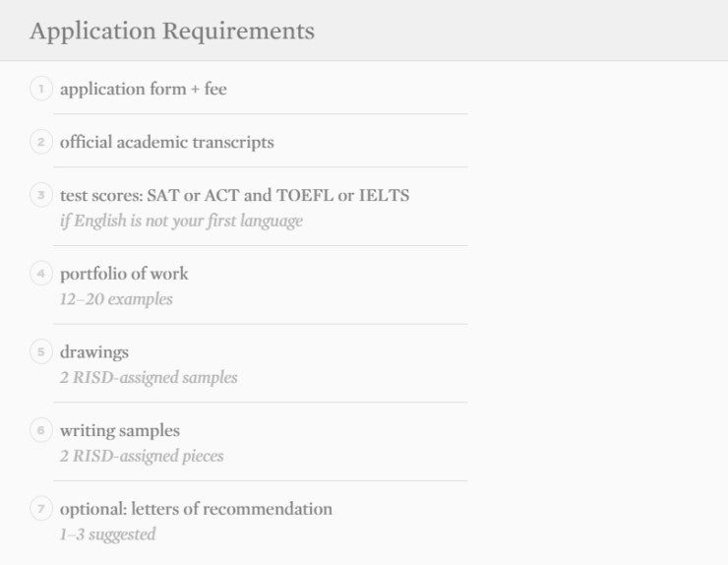Click the number 7 circle icon
This screenshot has height=565, width=728.
click(40, 509)
